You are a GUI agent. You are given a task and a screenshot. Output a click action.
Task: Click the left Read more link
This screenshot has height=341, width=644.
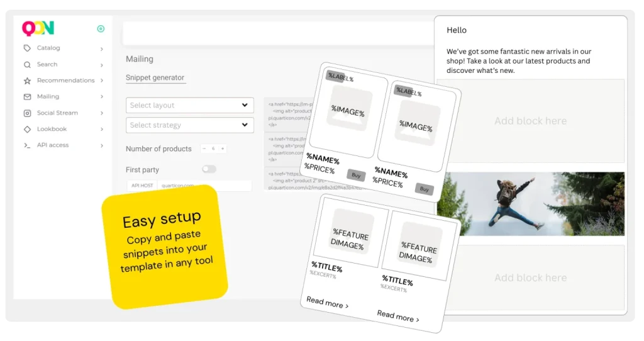click(x=327, y=303)
